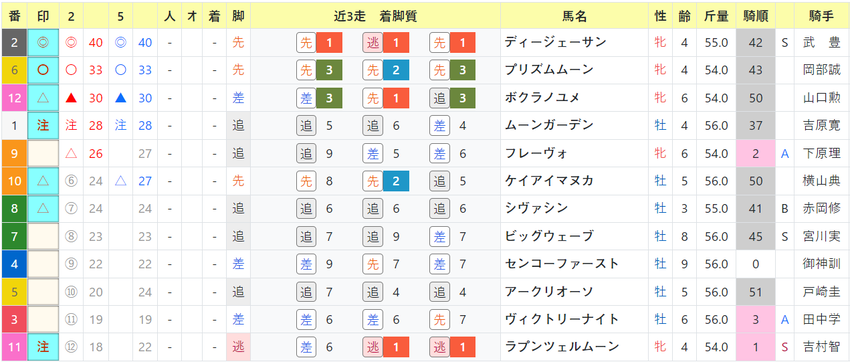The width and height of the screenshot is (850, 362).
Task: Toggle the empty mark cell for horse 4
Action: 43,264
